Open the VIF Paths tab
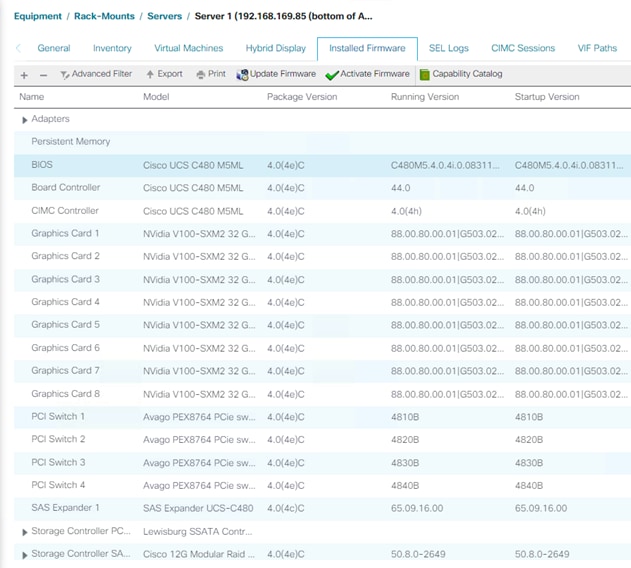The width and height of the screenshot is (631, 568). [x=597, y=48]
